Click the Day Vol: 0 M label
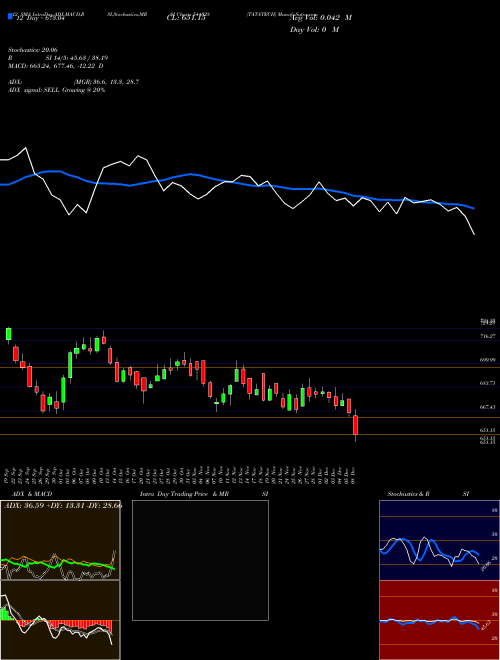Image resolution: width=500 pixels, height=660 pixels. click(x=314, y=30)
